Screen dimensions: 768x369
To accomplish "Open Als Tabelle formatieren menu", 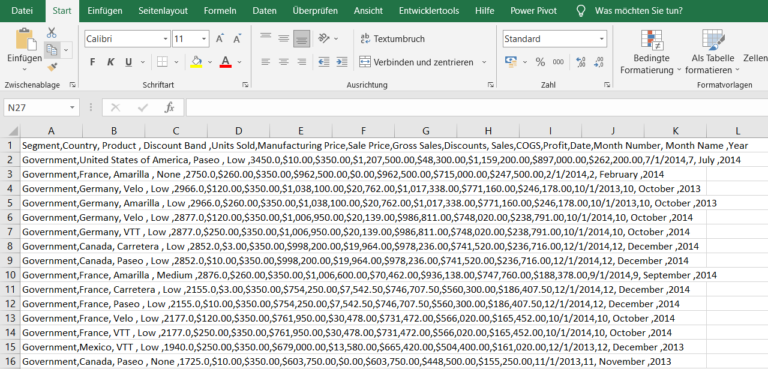I will [712, 52].
